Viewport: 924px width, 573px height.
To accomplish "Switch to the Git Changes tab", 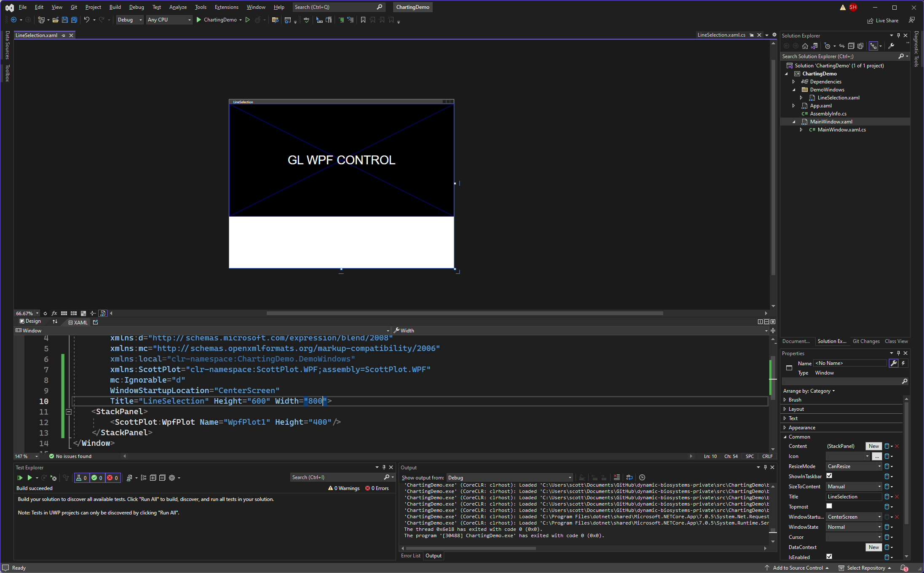I will click(x=866, y=341).
